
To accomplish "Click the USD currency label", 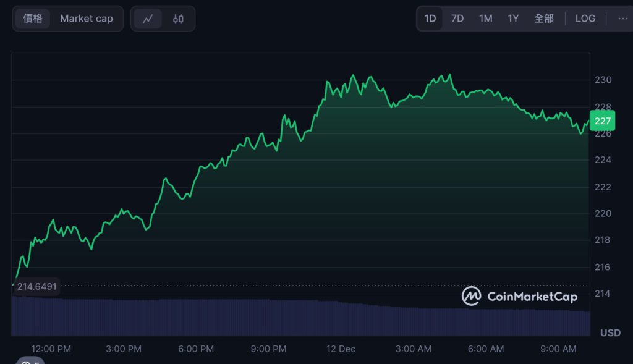I will pos(610,333).
